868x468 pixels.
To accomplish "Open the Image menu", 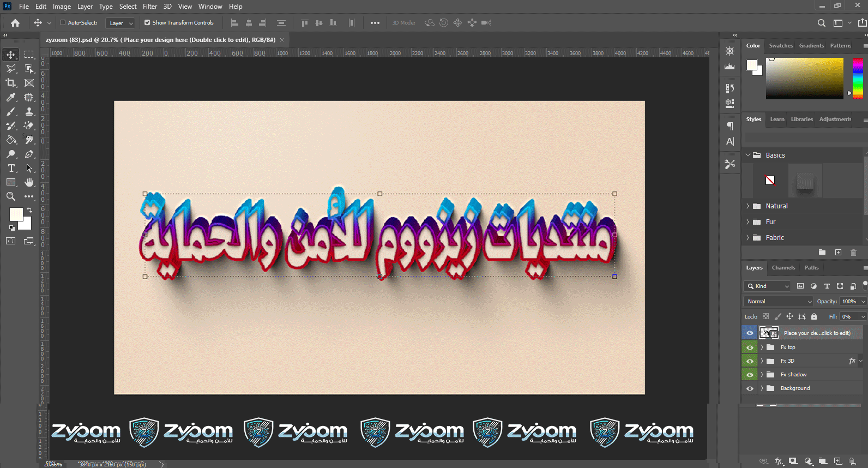I will (x=62, y=7).
